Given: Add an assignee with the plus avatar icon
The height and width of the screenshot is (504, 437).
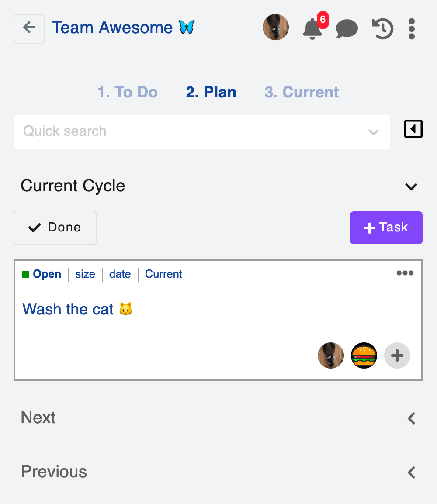Looking at the screenshot, I should 397,356.
